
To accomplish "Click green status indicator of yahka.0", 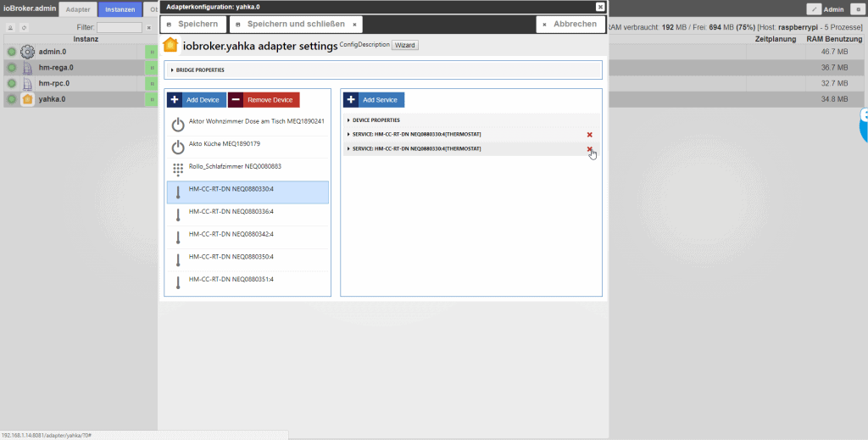I will pos(12,100).
